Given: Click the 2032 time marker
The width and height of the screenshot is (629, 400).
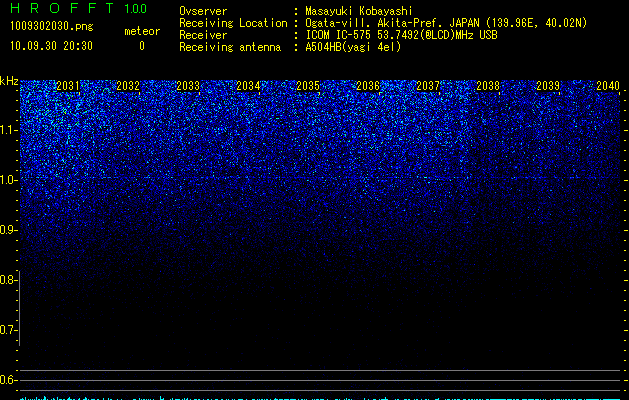Looking at the screenshot, I should [128, 86].
